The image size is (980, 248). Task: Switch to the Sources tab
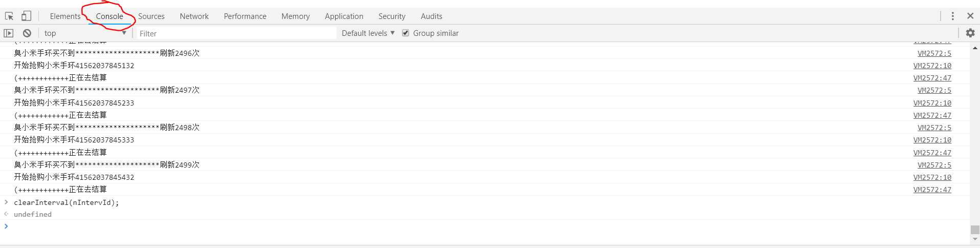(x=151, y=16)
